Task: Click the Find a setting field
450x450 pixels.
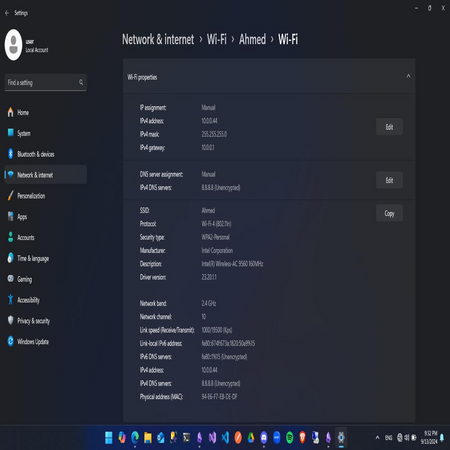Action: [46, 82]
